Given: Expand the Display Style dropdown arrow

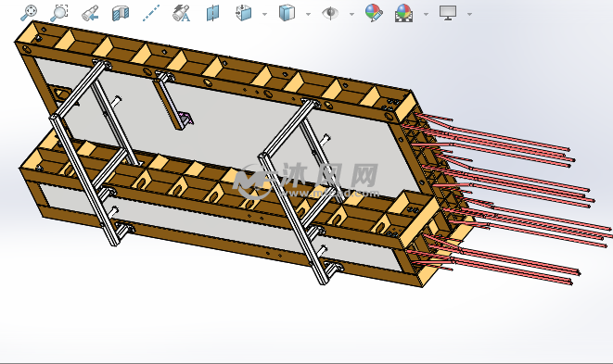Looking at the screenshot, I should click(x=308, y=14).
